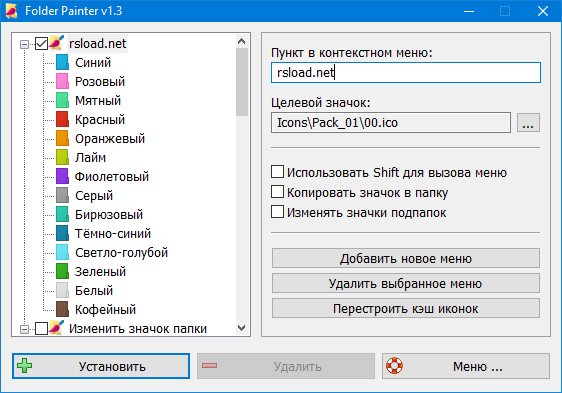Click the pink Розовый folder icon
Viewport: 562px width, 393px height.
click(x=62, y=81)
